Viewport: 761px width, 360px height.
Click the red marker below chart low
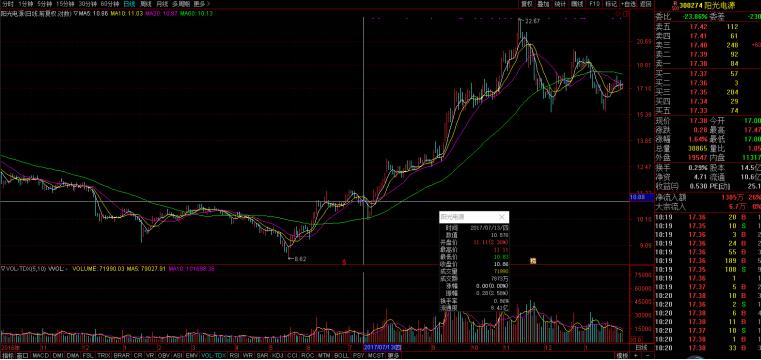coord(344,262)
